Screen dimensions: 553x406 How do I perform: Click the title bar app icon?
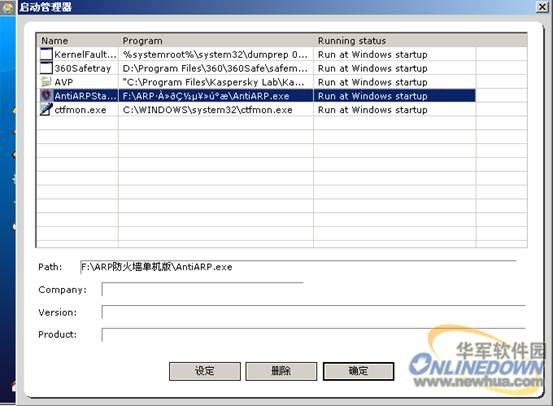[x=7, y=7]
